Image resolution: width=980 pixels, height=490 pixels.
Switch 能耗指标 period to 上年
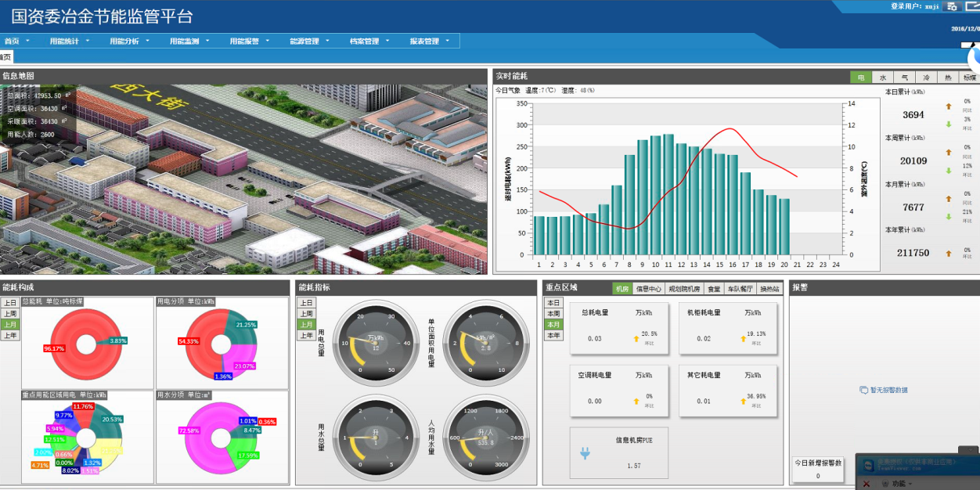pos(307,336)
